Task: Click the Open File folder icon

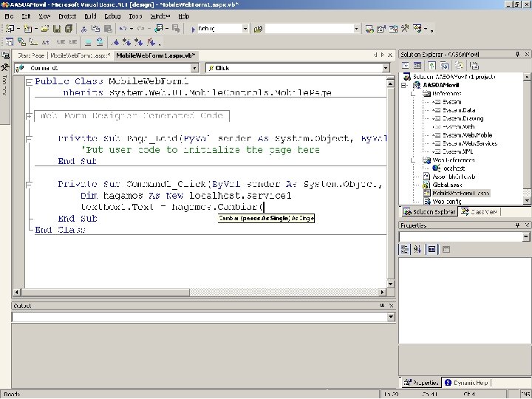Action: coord(45,29)
